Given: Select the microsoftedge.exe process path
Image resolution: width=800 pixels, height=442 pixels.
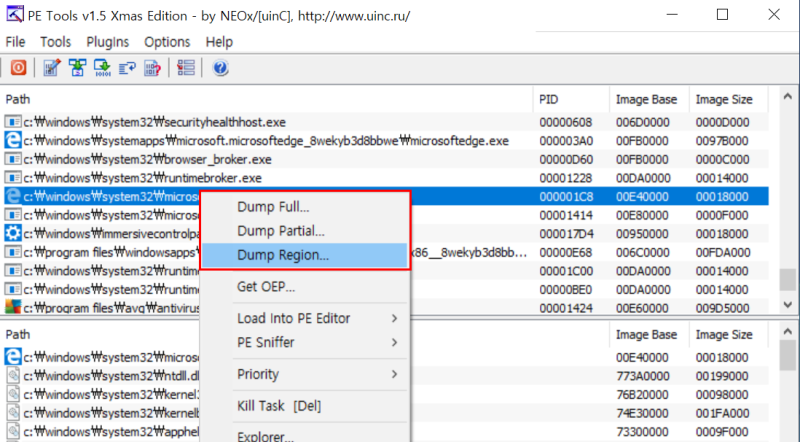Looking at the screenshot, I should click(x=266, y=140).
